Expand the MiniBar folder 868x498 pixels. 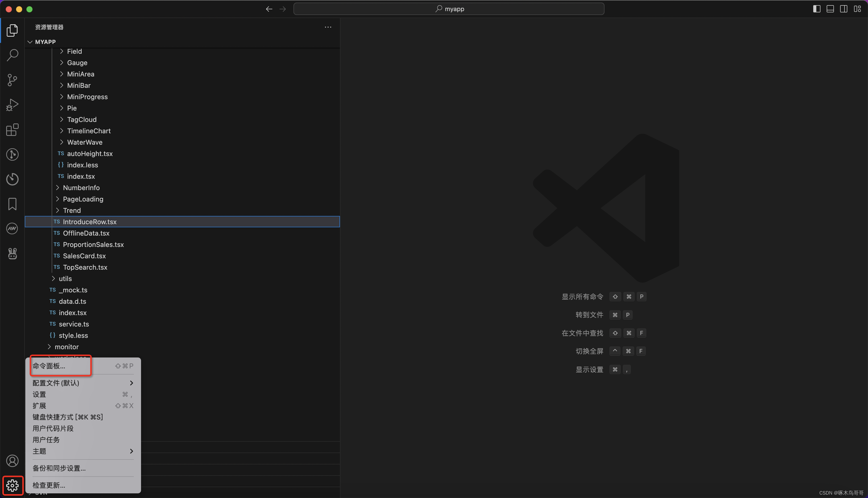click(182, 85)
